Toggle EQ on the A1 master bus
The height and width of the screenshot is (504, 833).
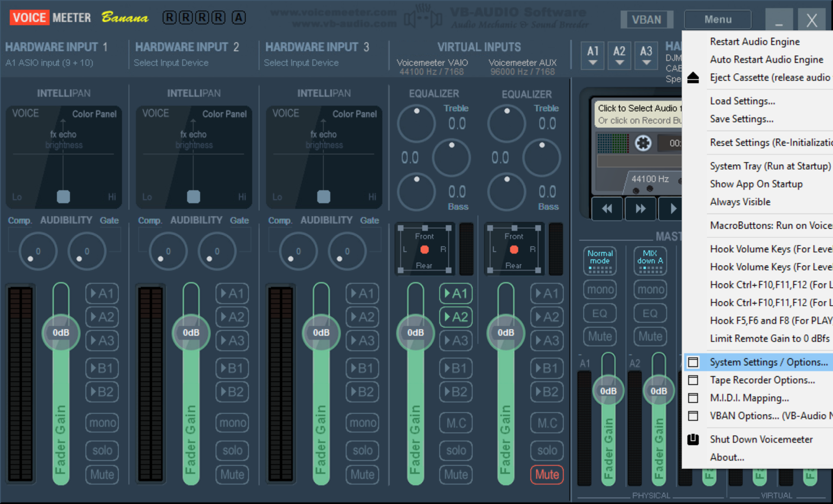click(600, 313)
